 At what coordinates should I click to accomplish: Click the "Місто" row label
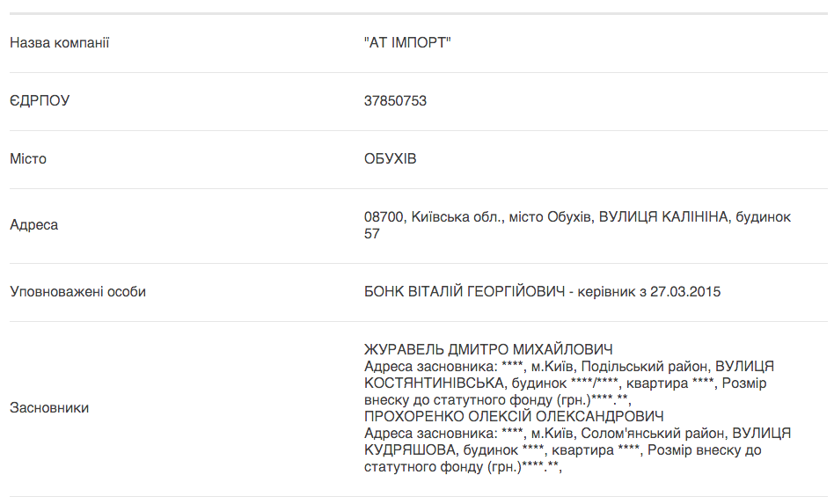pyautogui.click(x=28, y=159)
